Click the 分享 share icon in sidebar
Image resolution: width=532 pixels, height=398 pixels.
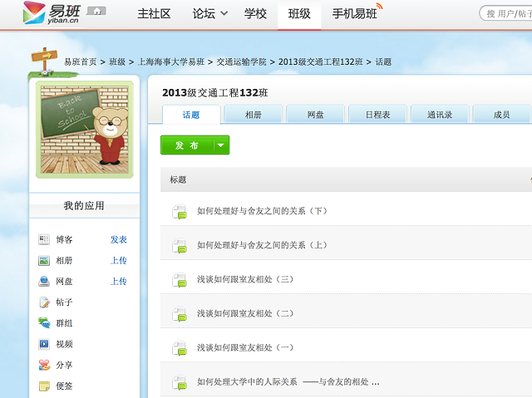pyautogui.click(x=44, y=365)
